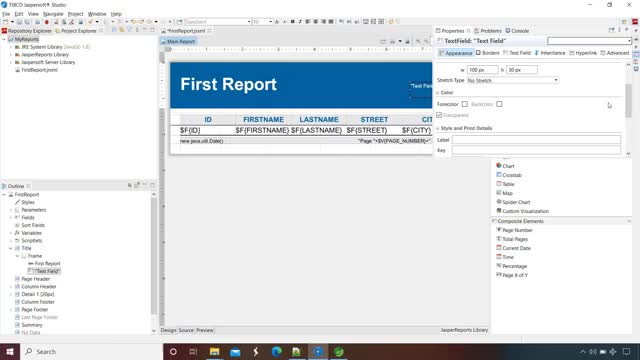Click the Properties panel vertical scrollbar
This screenshot has height=360, width=640.
[628, 100]
